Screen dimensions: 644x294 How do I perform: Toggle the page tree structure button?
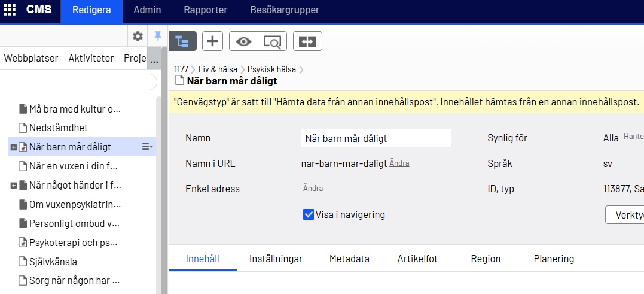point(182,41)
